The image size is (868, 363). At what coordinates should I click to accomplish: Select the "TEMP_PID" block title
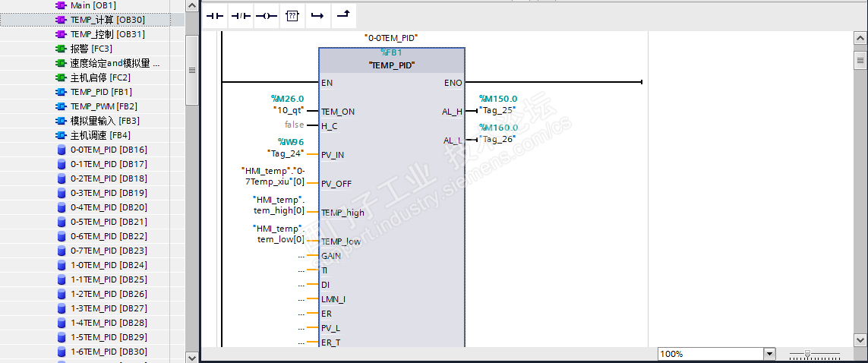[392, 65]
